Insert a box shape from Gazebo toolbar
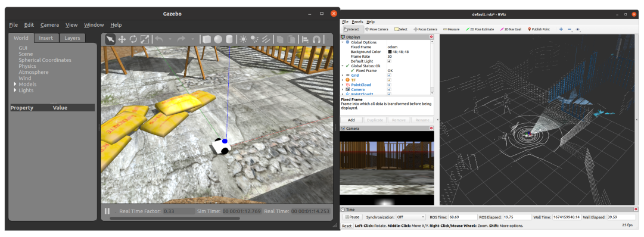The image size is (644, 237). coord(207,39)
